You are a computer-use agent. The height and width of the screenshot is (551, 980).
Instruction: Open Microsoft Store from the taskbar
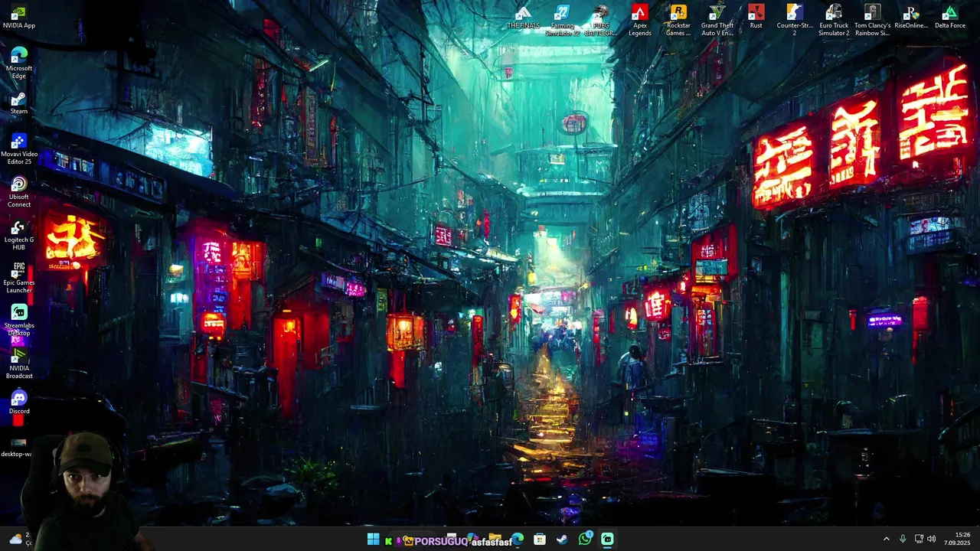tap(540, 540)
